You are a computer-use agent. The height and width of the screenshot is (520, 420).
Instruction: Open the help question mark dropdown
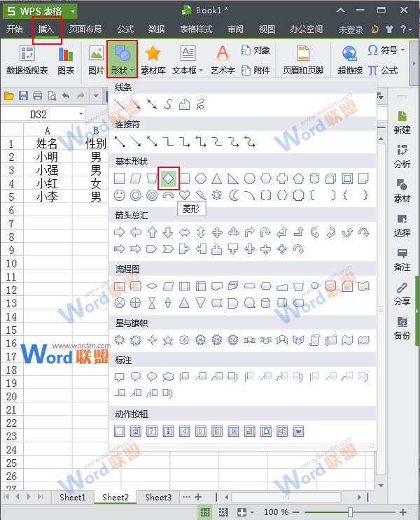coord(406,29)
